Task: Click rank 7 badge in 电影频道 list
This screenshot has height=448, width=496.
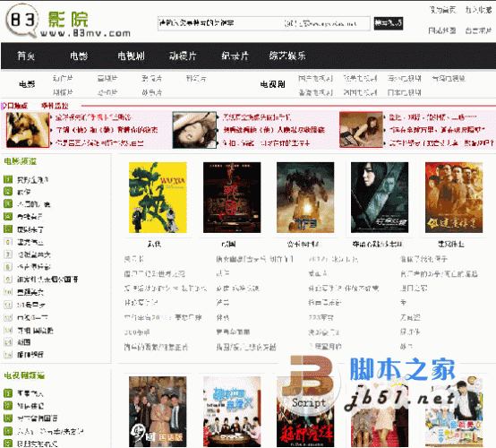Action: click(x=8, y=254)
